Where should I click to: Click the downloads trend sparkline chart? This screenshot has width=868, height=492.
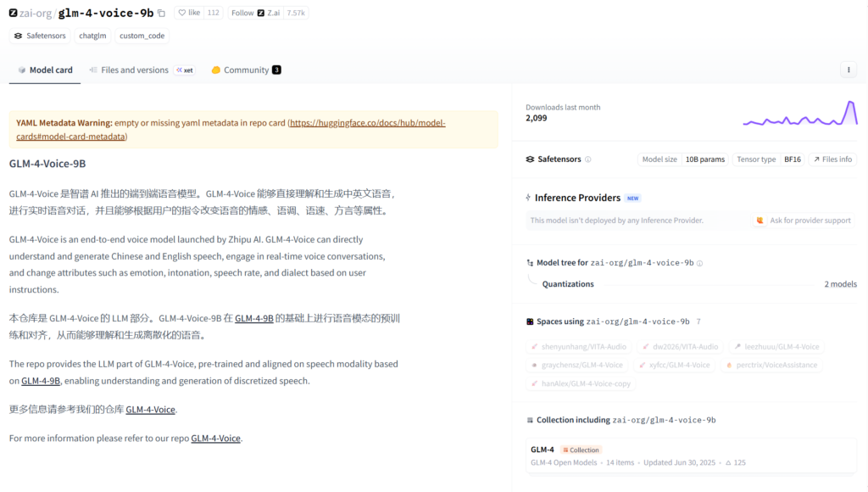pos(800,114)
